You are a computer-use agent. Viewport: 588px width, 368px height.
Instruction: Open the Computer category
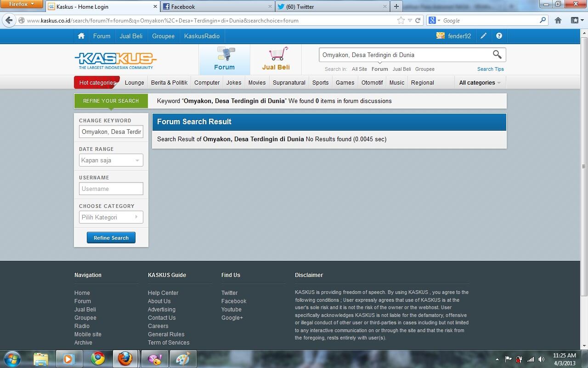coord(207,83)
